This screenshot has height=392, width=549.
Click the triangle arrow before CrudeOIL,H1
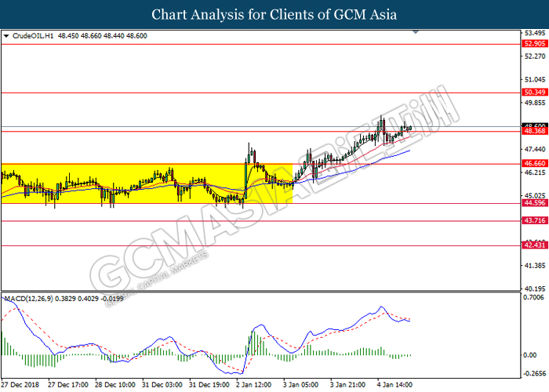(6, 36)
